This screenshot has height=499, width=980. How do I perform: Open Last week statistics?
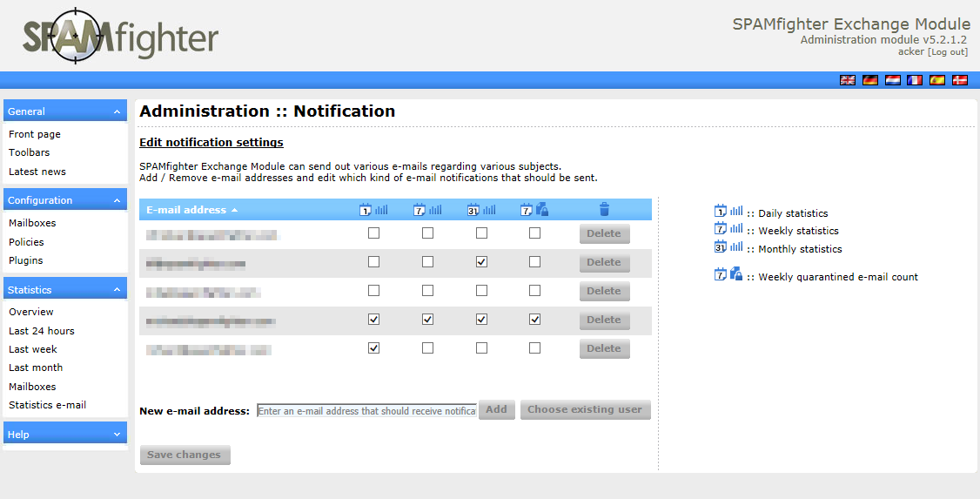(32, 349)
